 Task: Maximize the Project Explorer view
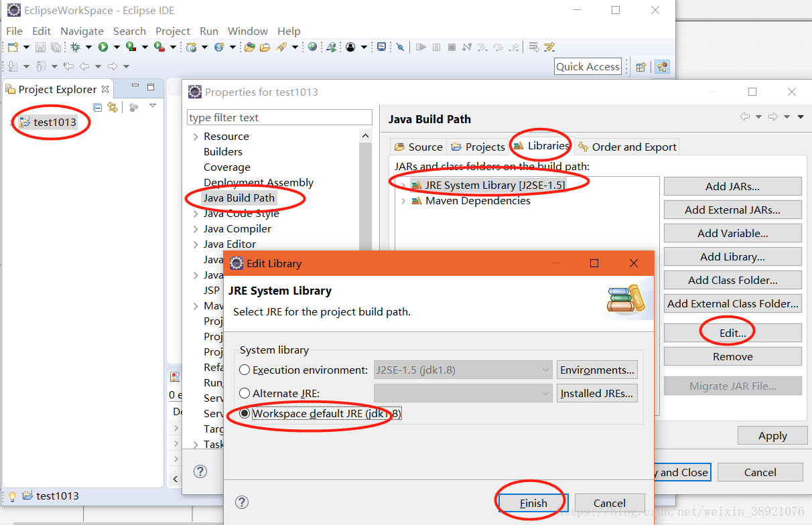point(151,87)
